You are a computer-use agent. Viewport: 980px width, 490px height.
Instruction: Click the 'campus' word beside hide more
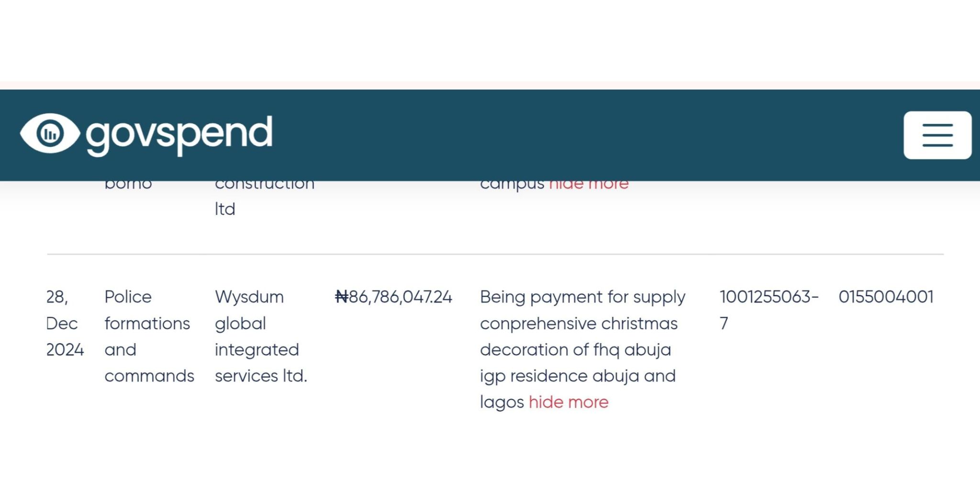click(512, 186)
